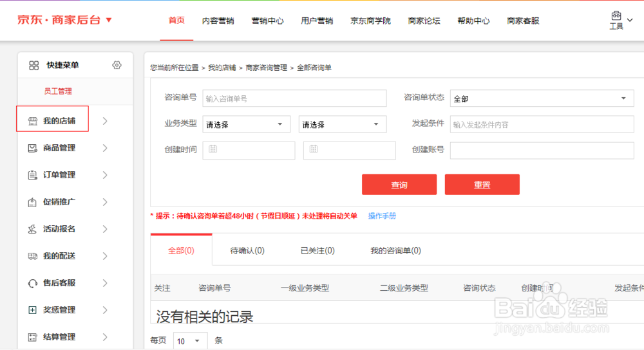Expand 订单管理 arrow chevron
644x350 pixels.
pyautogui.click(x=105, y=175)
